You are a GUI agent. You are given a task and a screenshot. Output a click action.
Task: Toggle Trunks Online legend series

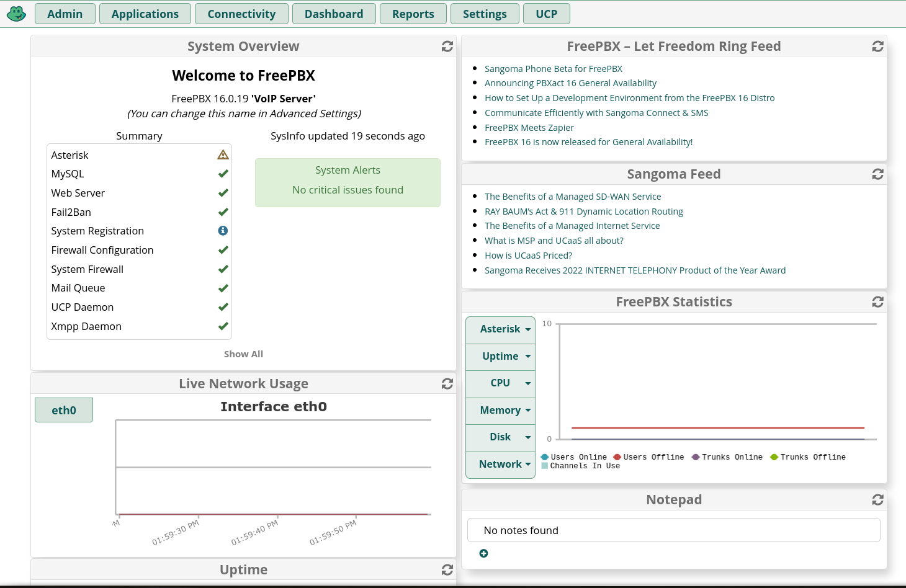pyautogui.click(x=727, y=457)
